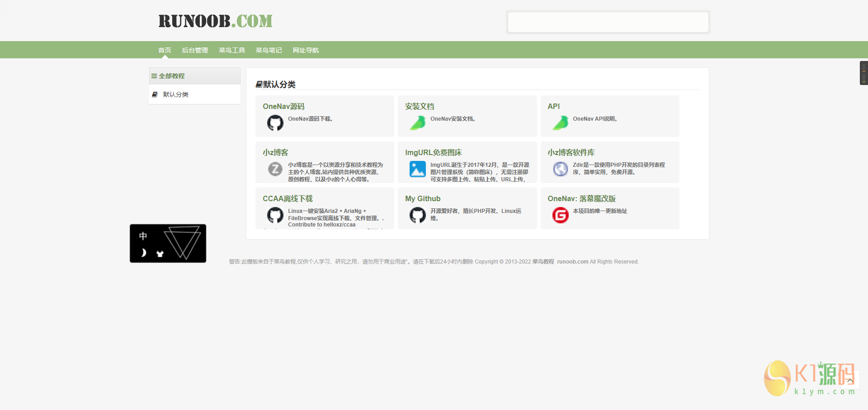Open the CCAA离线下载 link title

tap(288, 198)
